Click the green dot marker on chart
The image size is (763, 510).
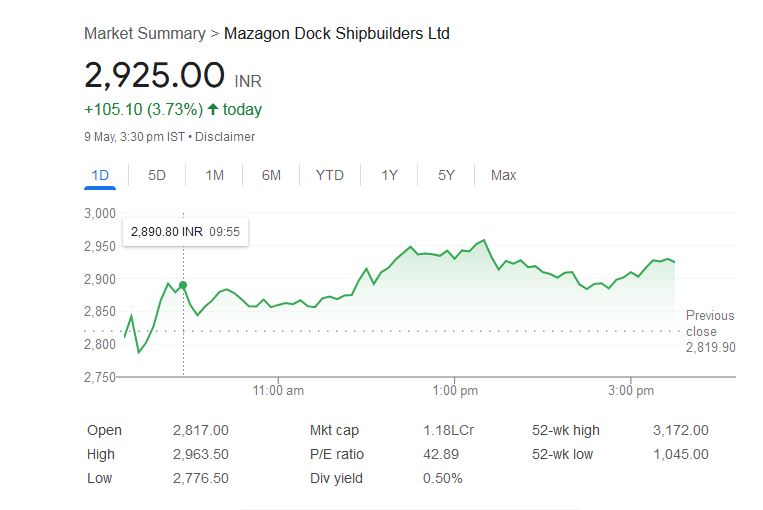(x=183, y=285)
